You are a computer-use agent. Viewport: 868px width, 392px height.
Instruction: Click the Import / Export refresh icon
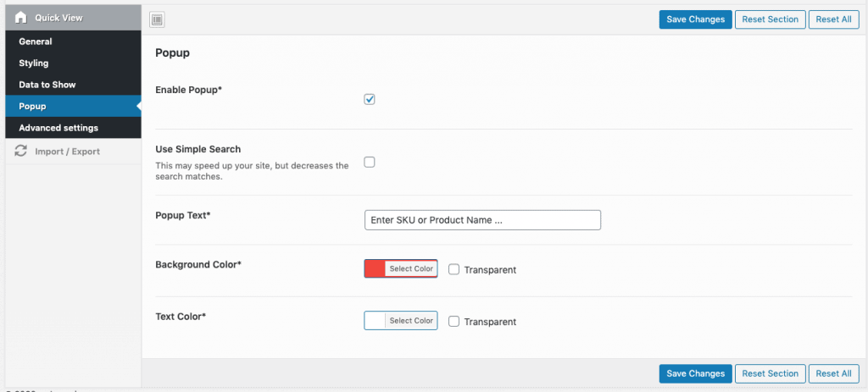click(21, 152)
